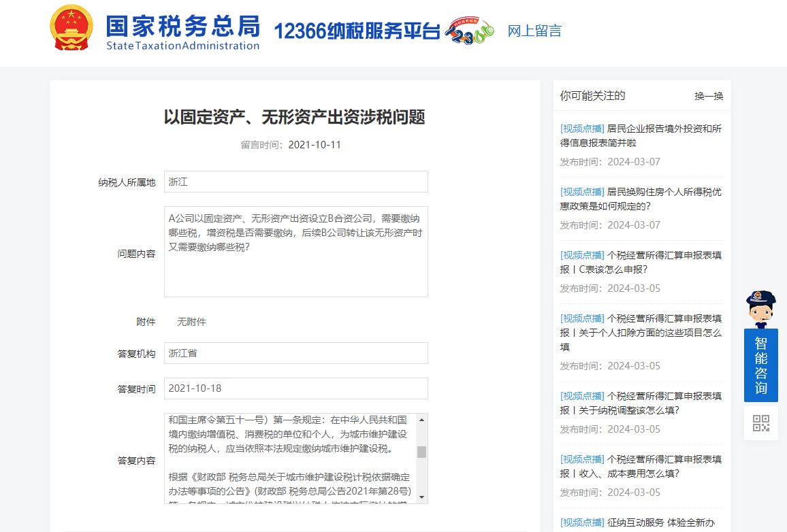The height and width of the screenshot is (532, 787).
Task: Click the 12366 mascot logo icon
Action: [469, 31]
